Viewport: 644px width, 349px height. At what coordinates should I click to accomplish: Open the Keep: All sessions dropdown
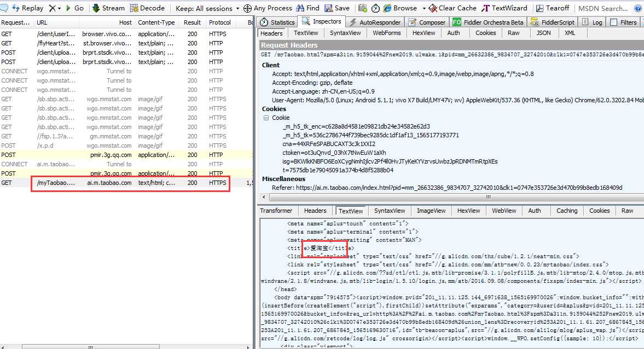pos(207,8)
